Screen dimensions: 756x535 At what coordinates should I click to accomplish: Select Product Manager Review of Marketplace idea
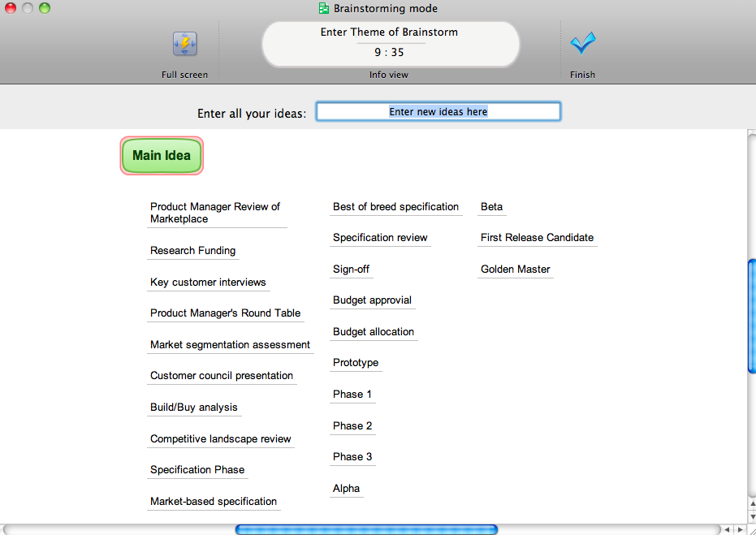(x=215, y=213)
